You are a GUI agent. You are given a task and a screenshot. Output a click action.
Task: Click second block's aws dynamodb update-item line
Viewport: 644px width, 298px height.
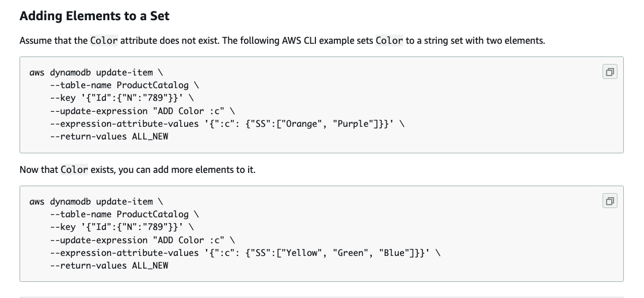96,201
